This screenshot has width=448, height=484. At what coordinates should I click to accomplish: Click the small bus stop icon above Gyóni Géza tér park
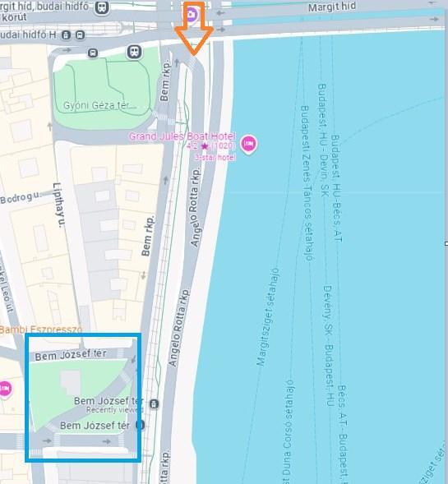(x=93, y=53)
